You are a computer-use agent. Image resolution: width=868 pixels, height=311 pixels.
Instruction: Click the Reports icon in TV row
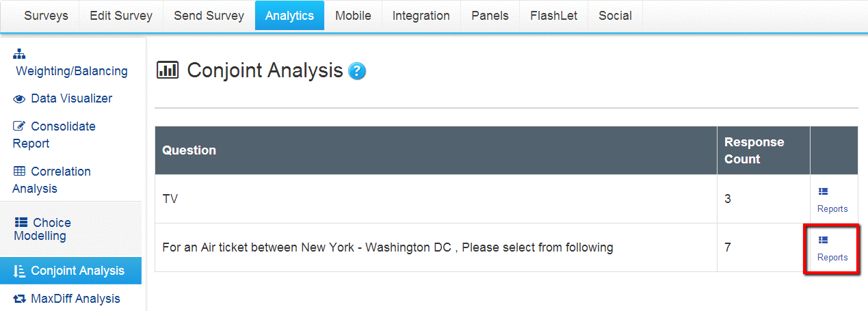coord(823,191)
